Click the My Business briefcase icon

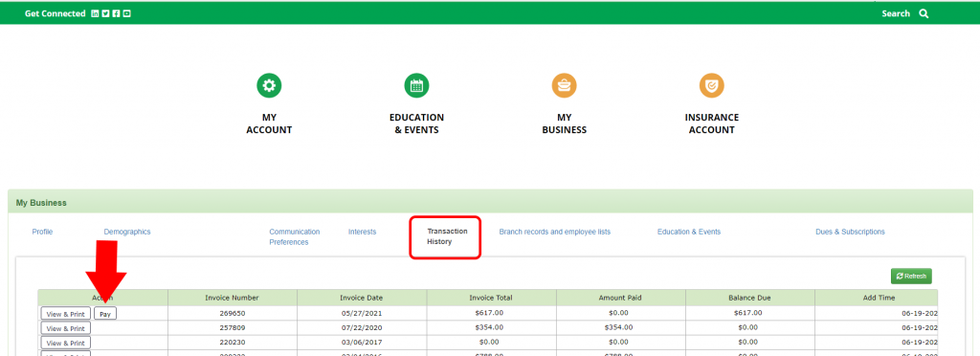tap(564, 85)
